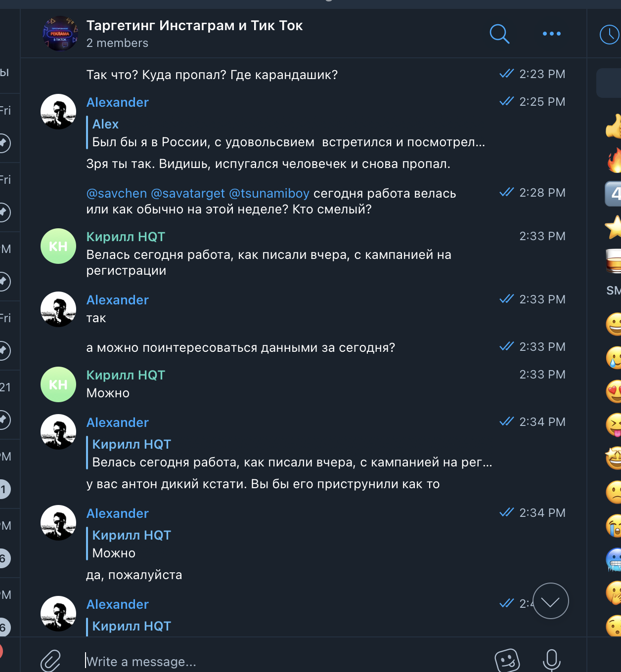Click the @savchen mention link
The image size is (621, 672).
[117, 193]
